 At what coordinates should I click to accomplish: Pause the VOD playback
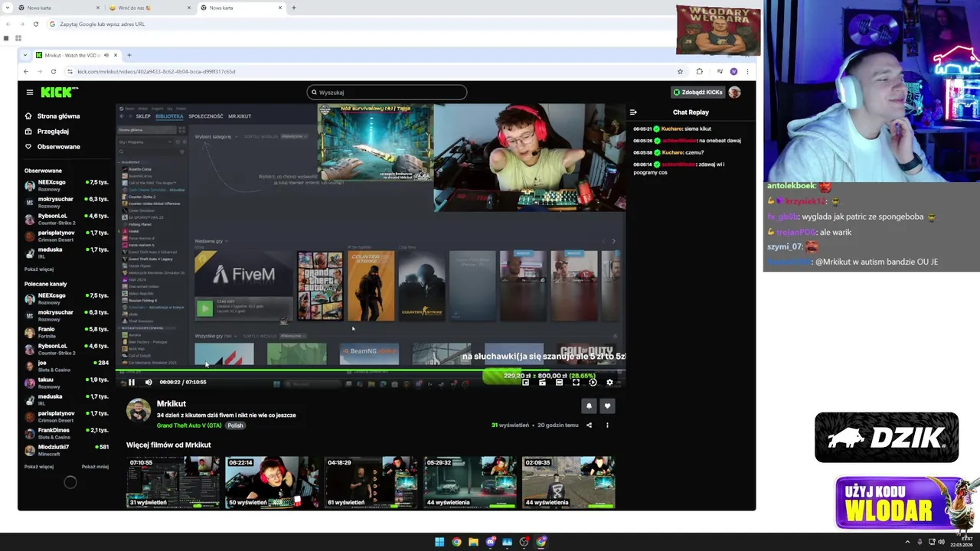(x=132, y=382)
